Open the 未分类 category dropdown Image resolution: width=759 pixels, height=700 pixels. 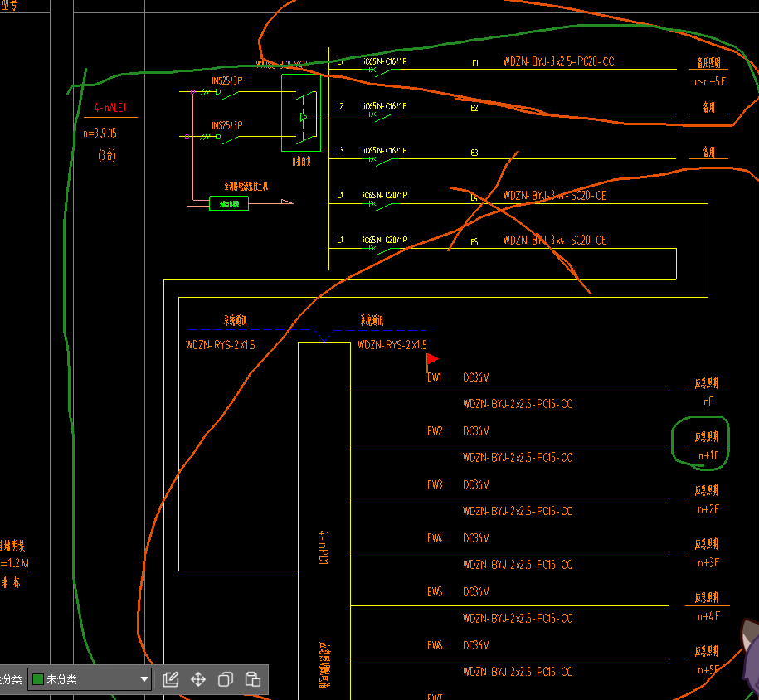pyautogui.click(x=90, y=679)
